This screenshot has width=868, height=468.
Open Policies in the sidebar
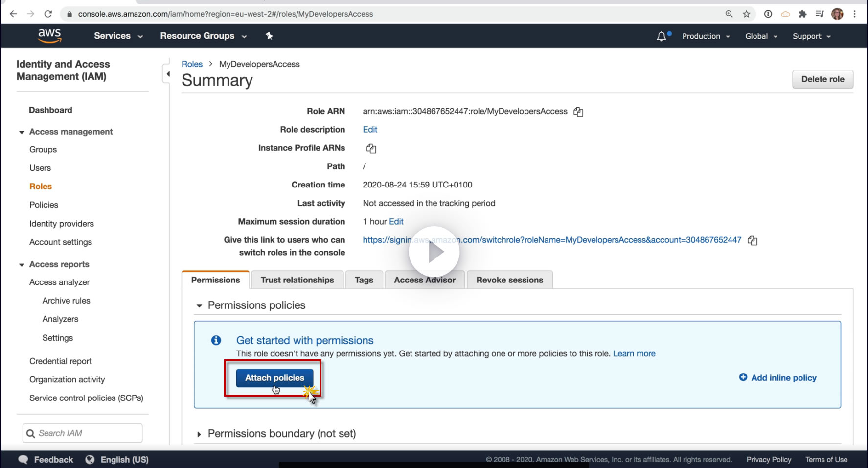(x=44, y=205)
